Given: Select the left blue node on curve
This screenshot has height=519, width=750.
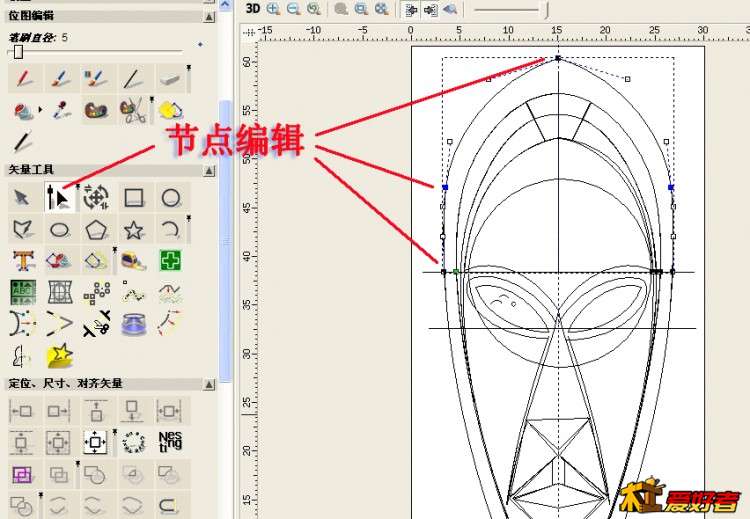Looking at the screenshot, I should pyautogui.click(x=445, y=188).
